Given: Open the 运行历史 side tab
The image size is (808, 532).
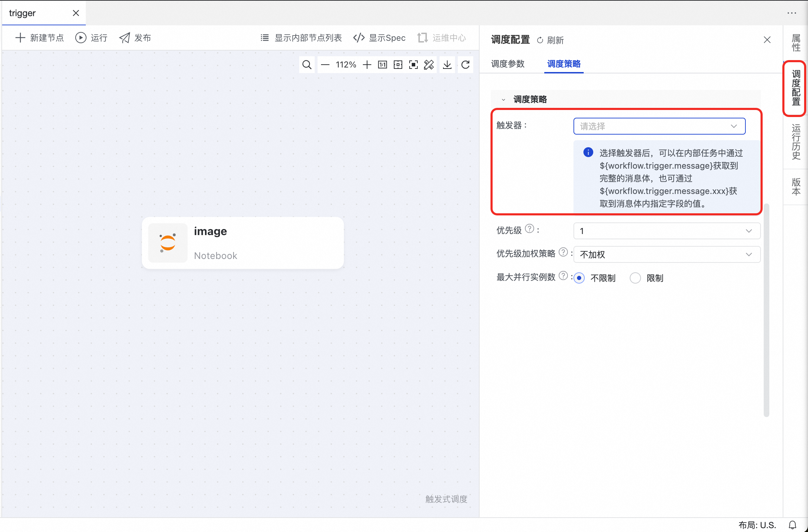Looking at the screenshot, I should coord(796,142).
